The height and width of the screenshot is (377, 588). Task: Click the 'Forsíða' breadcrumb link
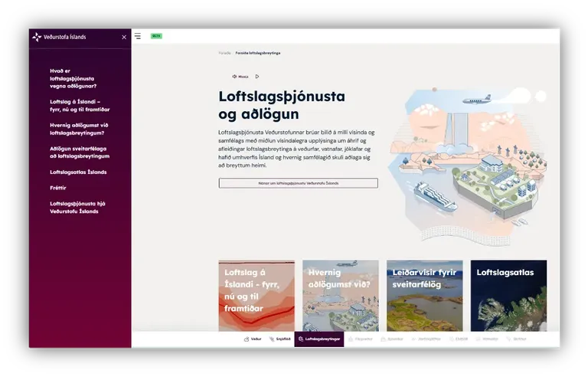point(224,53)
